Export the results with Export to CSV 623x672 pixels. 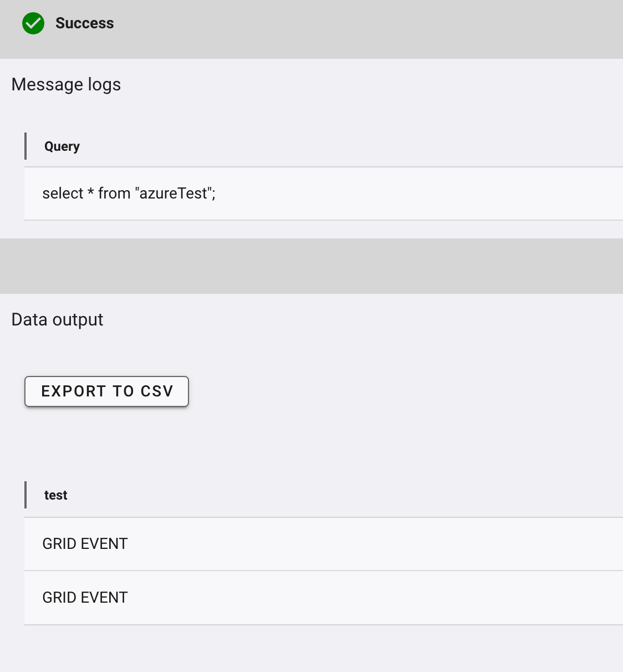click(106, 391)
